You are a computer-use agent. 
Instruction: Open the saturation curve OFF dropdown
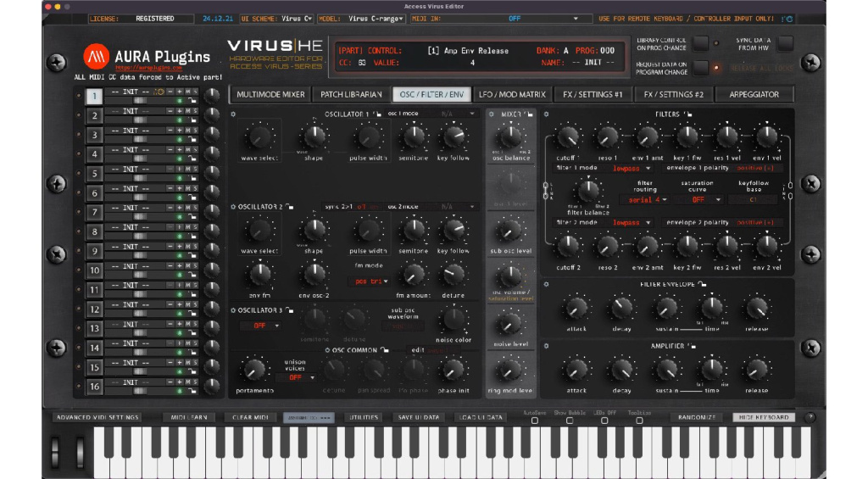[x=700, y=200]
